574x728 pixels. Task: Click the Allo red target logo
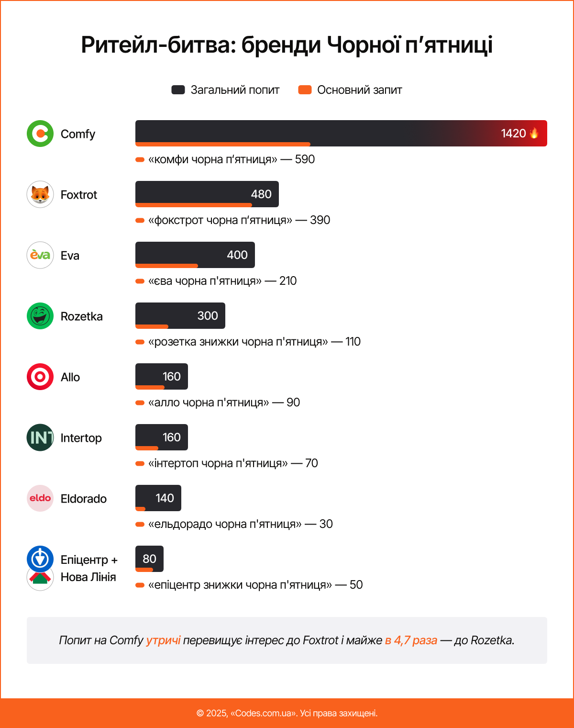[40, 377]
